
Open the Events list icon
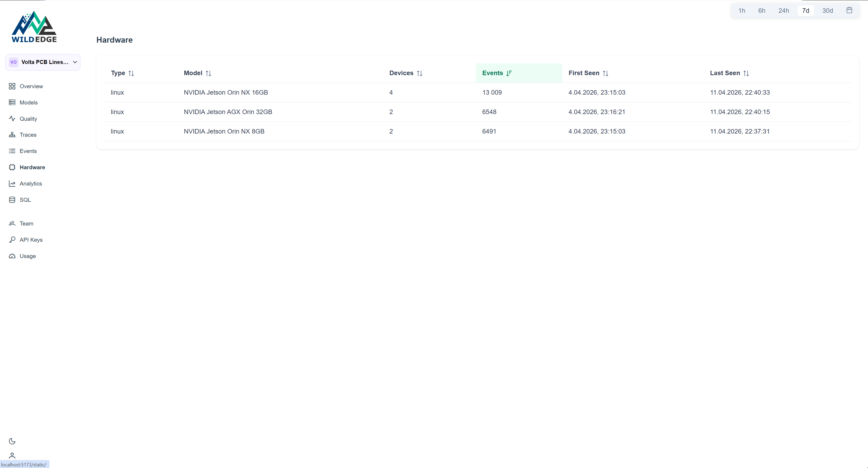pos(12,151)
